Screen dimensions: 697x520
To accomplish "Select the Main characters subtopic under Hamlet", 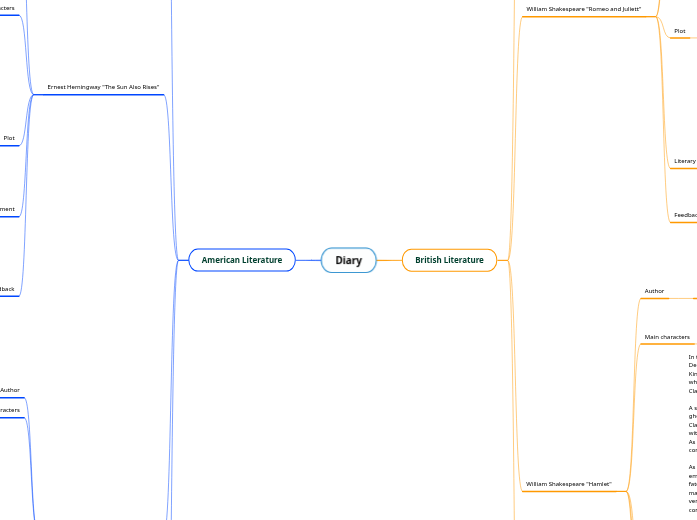I will point(667,337).
